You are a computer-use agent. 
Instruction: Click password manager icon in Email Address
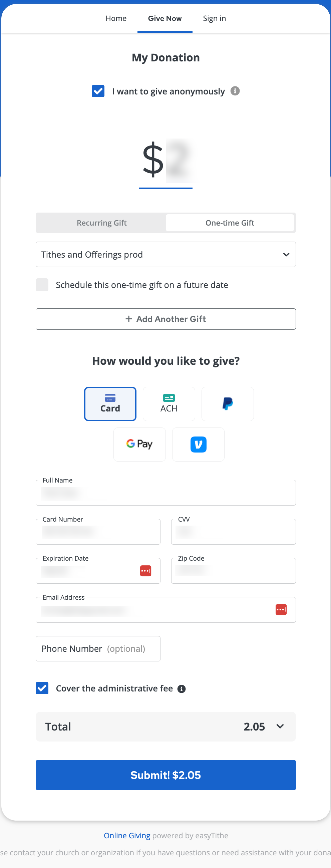[x=281, y=610]
